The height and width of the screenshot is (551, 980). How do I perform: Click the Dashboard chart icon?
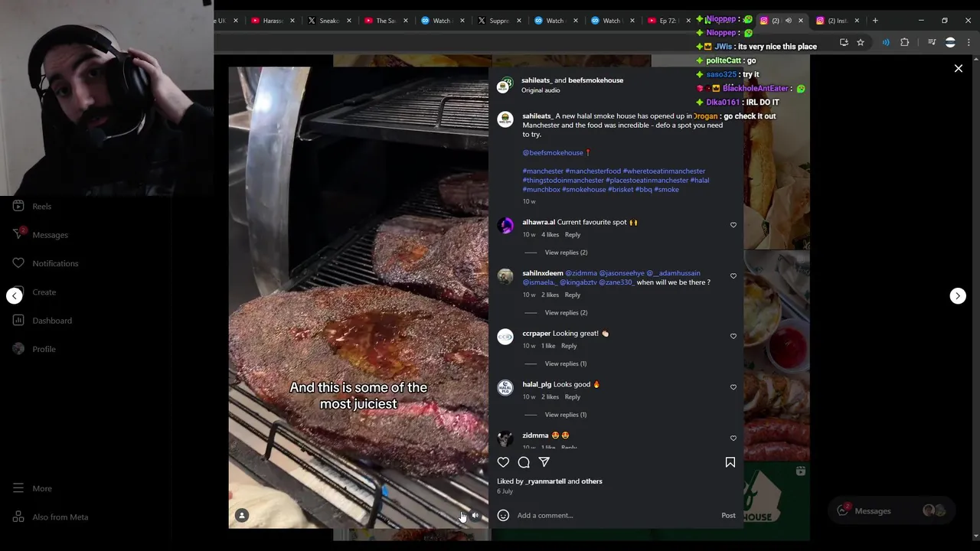point(18,321)
